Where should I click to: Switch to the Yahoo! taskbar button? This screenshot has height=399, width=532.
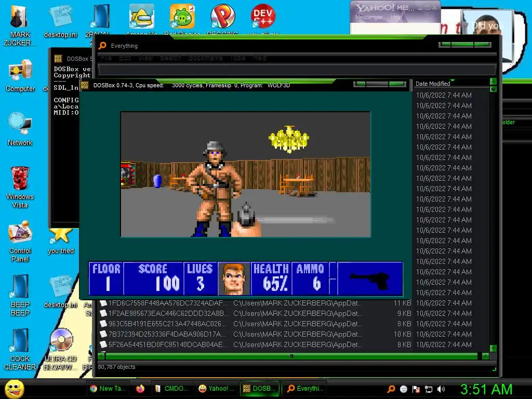click(x=217, y=389)
